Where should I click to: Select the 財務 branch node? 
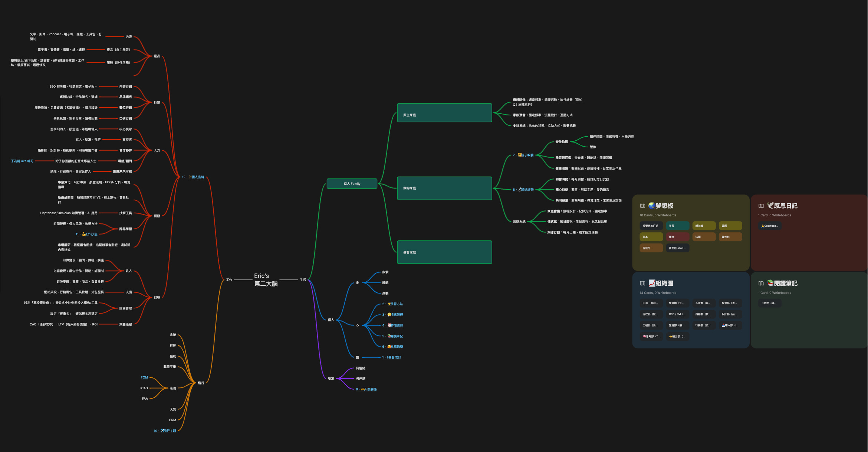[x=157, y=298]
